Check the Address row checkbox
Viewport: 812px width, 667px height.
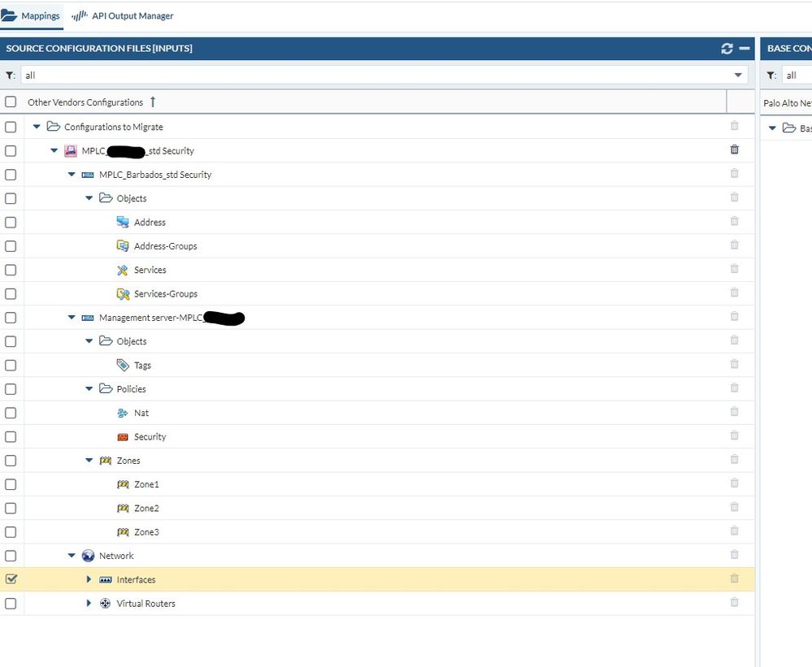11,222
